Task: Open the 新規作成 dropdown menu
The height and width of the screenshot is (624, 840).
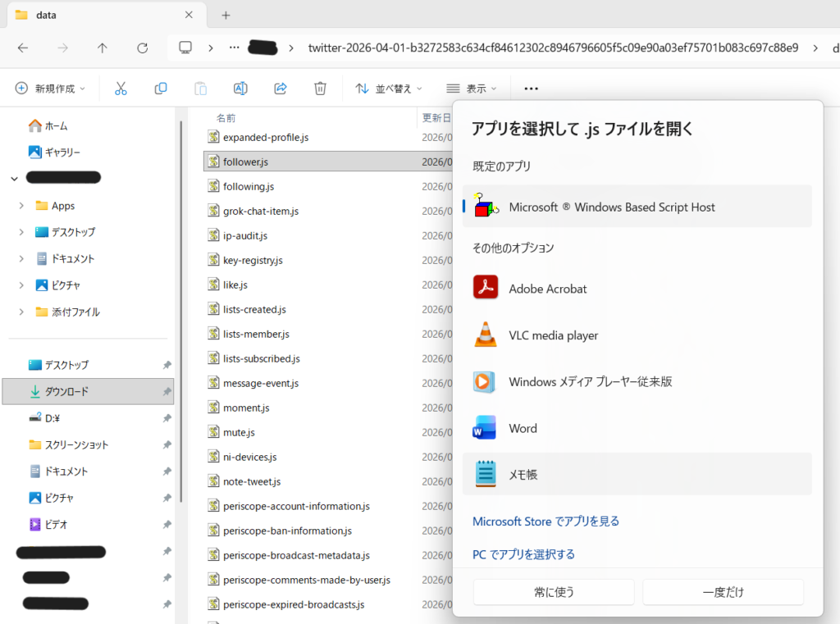Action: [x=54, y=89]
